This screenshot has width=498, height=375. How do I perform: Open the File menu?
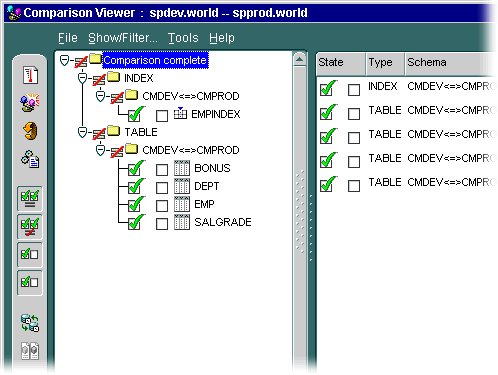(x=68, y=38)
